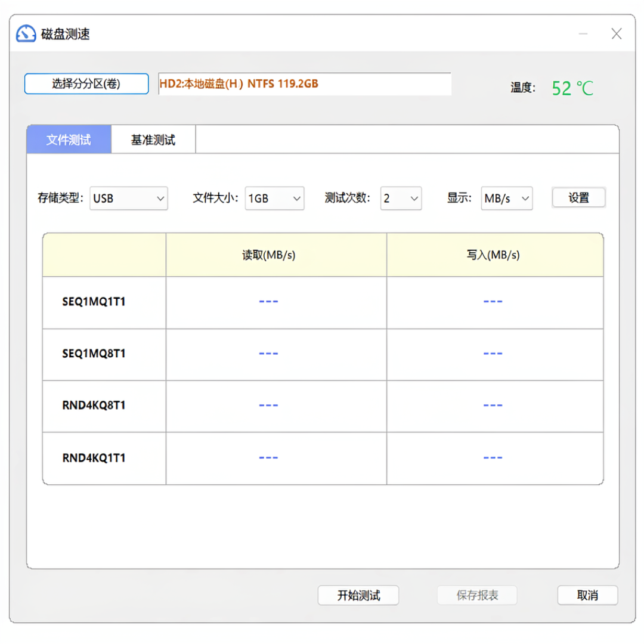Open the 文件大小 1GB dropdown
Screen dimensions: 644x644
pos(274,199)
